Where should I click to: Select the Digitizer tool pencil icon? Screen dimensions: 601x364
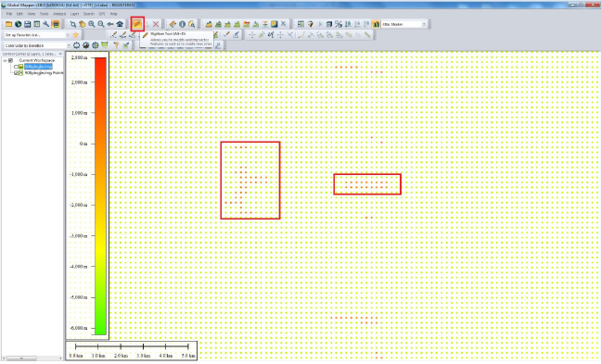(137, 24)
